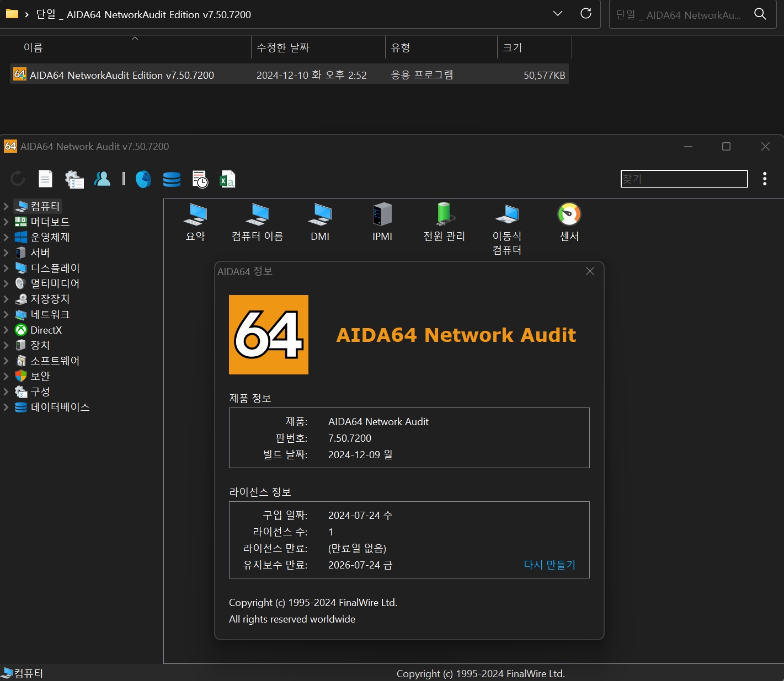
Task: Select the 저장장치 tree item
Action: click(42, 299)
